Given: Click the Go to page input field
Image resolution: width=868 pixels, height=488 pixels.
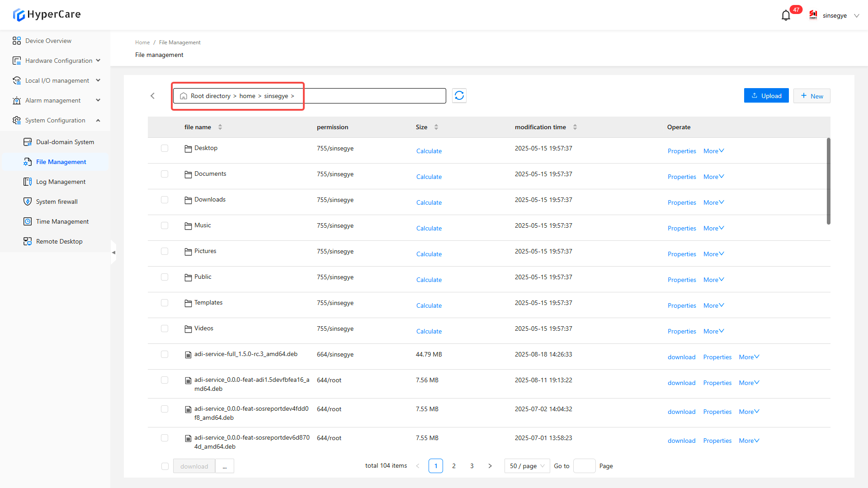Looking at the screenshot, I should pos(584,466).
